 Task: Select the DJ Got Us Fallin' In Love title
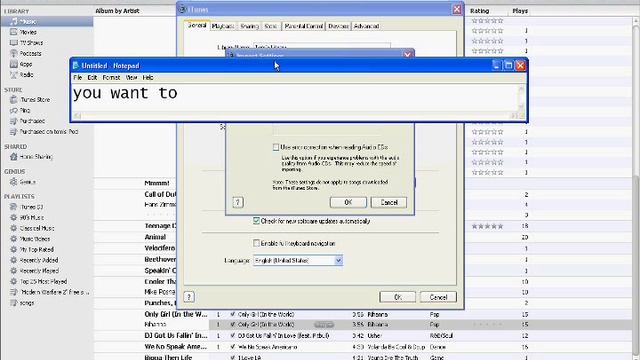284,336
